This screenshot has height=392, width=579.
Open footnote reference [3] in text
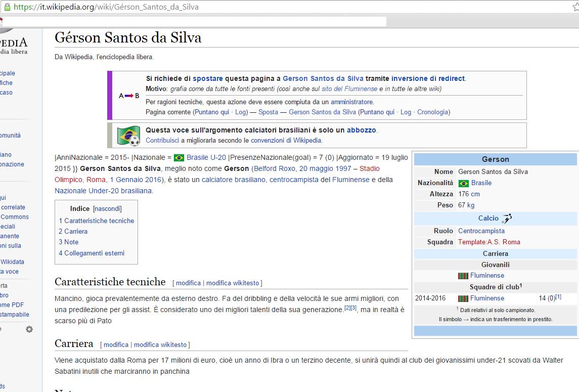353,308
